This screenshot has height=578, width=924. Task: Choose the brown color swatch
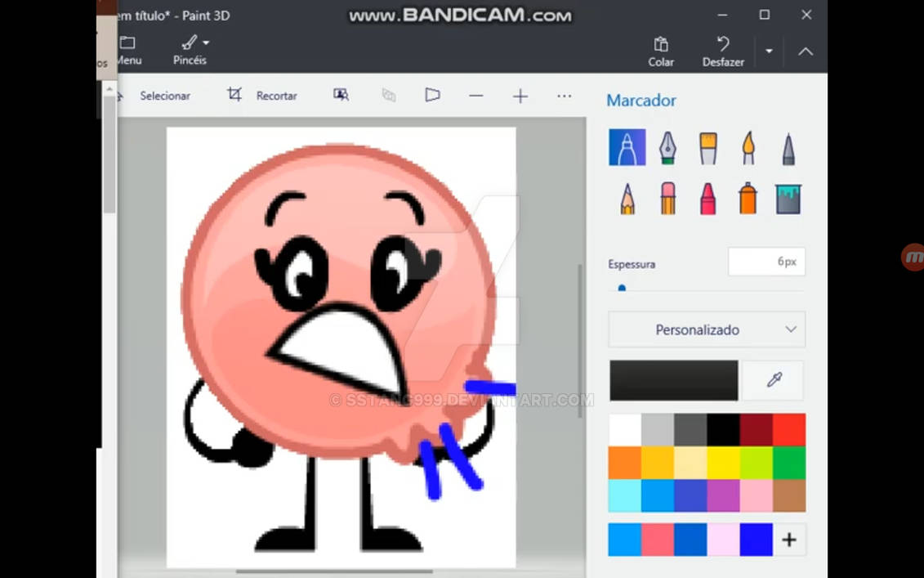pyautogui.click(x=789, y=495)
